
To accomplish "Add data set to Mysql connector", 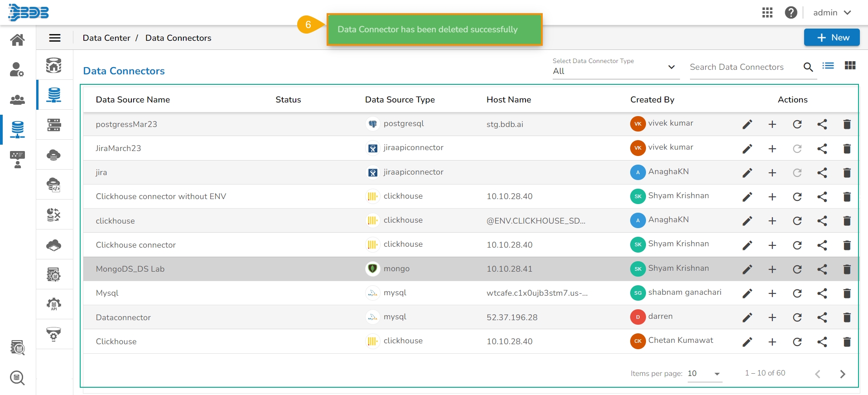I will (772, 293).
